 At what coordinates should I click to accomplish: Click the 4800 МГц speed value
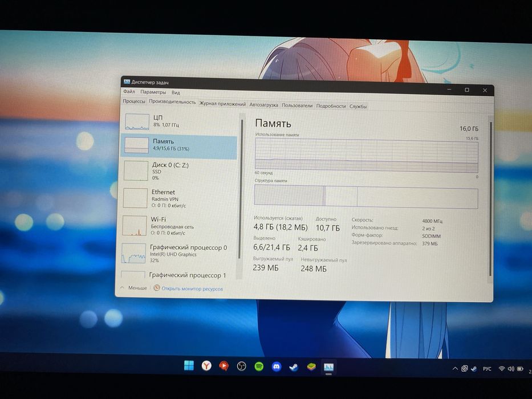(432, 221)
